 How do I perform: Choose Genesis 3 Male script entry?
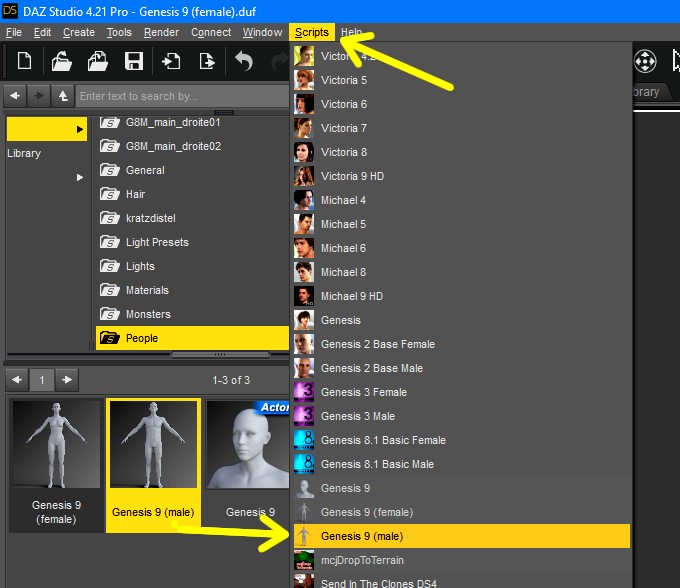(x=461, y=416)
